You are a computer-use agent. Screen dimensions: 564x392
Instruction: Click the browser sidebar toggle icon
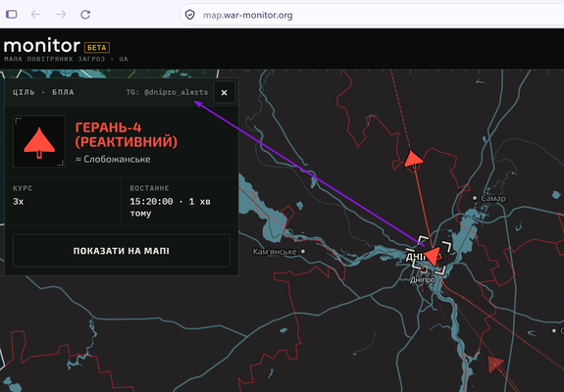pos(11,15)
